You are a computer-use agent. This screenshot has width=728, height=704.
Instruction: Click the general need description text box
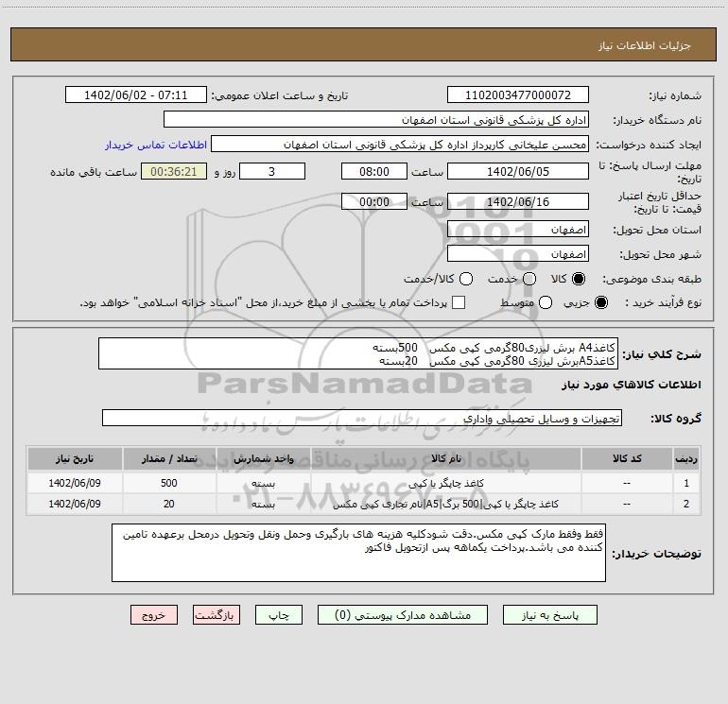click(x=358, y=353)
